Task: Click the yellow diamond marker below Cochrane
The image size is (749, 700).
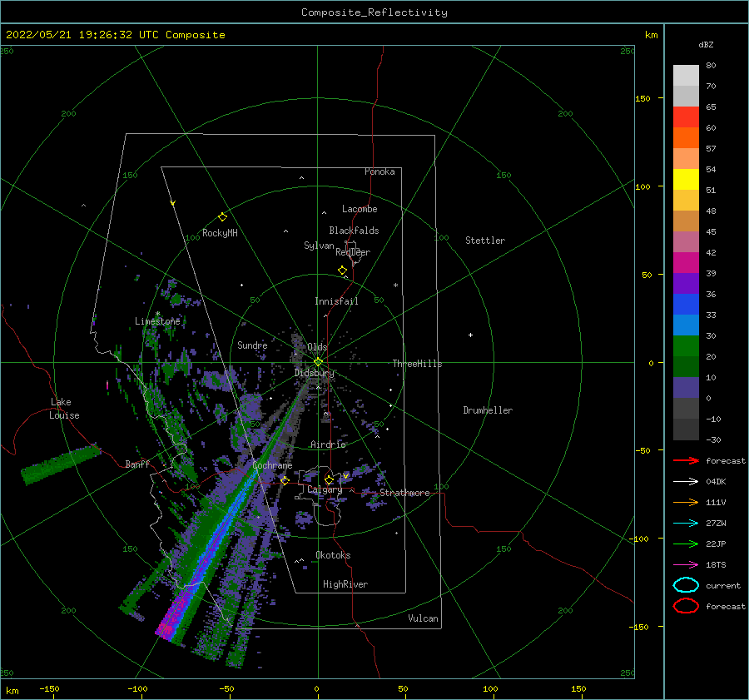Action: pyautogui.click(x=285, y=480)
